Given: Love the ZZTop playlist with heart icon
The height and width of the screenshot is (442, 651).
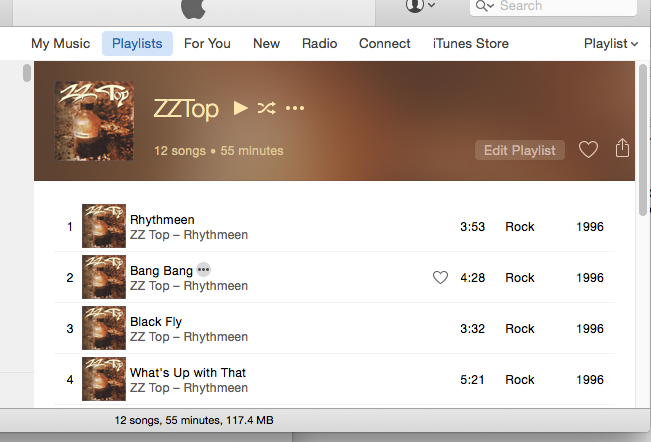Looking at the screenshot, I should click(588, 149).
